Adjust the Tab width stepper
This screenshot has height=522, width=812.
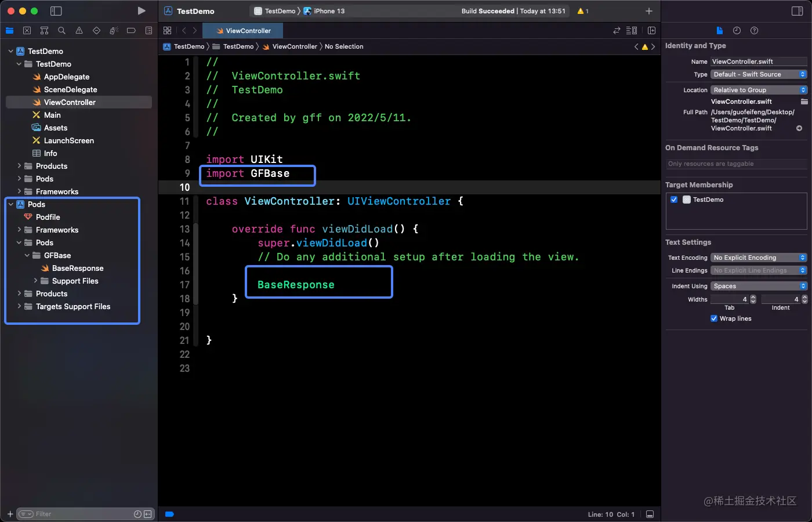click(x=753, y=299)
